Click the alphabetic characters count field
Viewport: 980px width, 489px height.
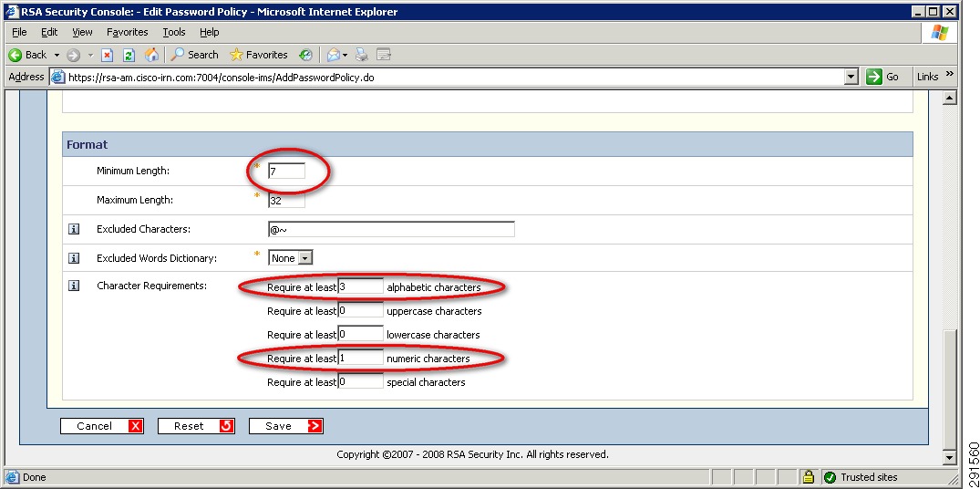(x=361, y=287)
